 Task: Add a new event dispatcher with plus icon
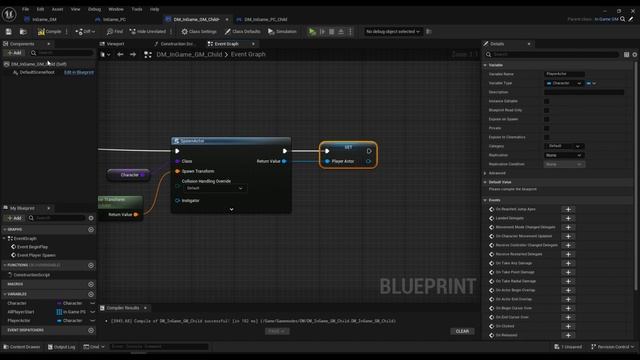pos(91,330)
